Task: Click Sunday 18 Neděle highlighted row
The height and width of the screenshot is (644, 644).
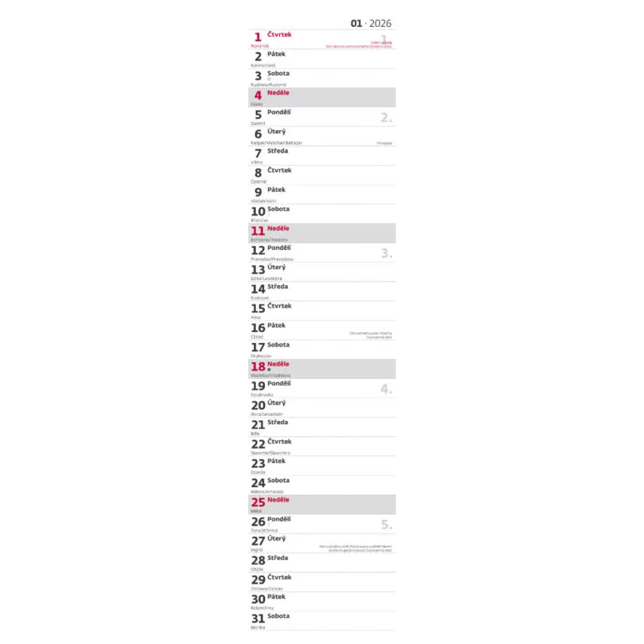Action: pyautogui.click(x=322, y=368)
